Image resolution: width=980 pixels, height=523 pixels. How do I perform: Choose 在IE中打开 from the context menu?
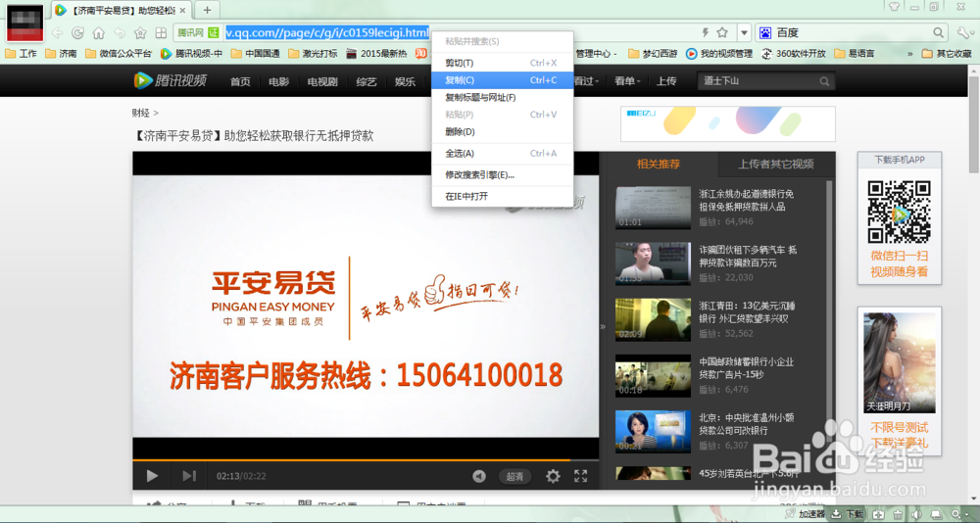(502, 196)
